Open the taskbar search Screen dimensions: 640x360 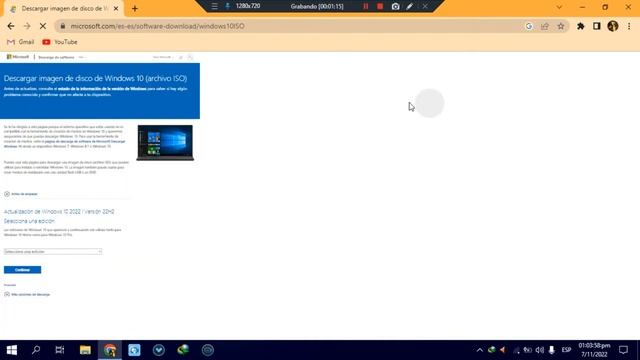(x=36, y=350)
